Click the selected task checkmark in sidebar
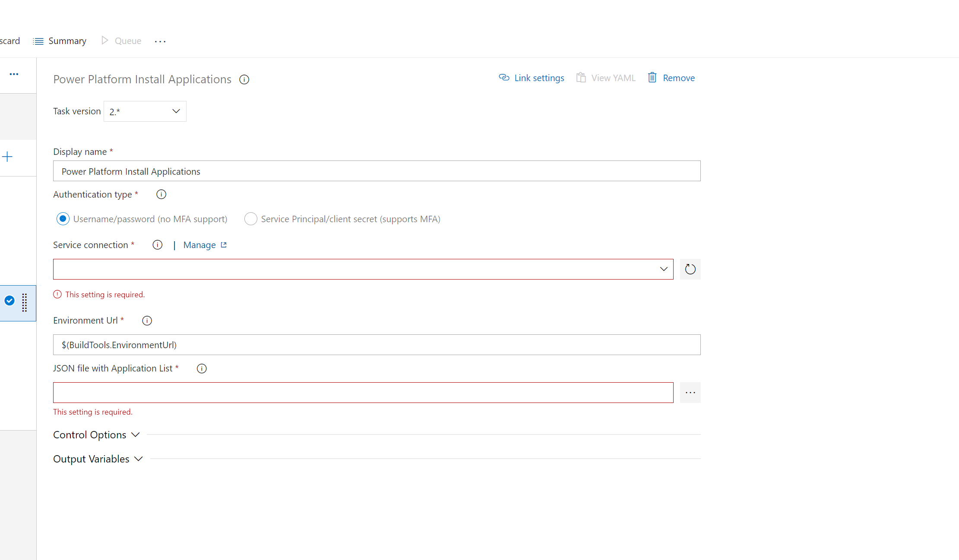Screen dimensions: 959x560 (x=9, y=300)
